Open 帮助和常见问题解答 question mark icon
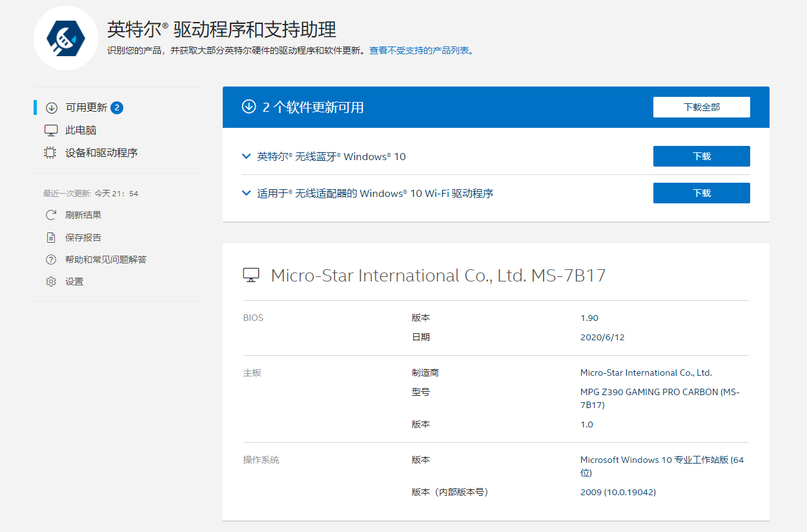The image size is (807, 532). coord(51,259)
